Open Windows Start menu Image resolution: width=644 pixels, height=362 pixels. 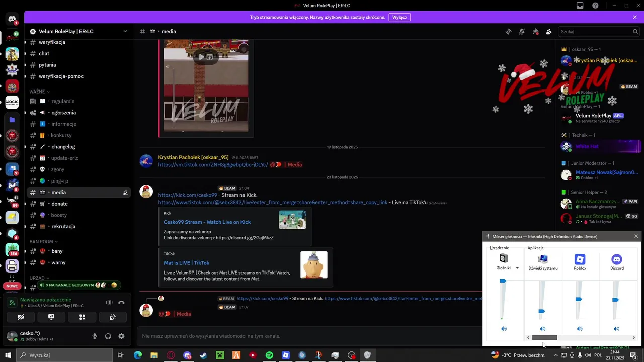8,355
